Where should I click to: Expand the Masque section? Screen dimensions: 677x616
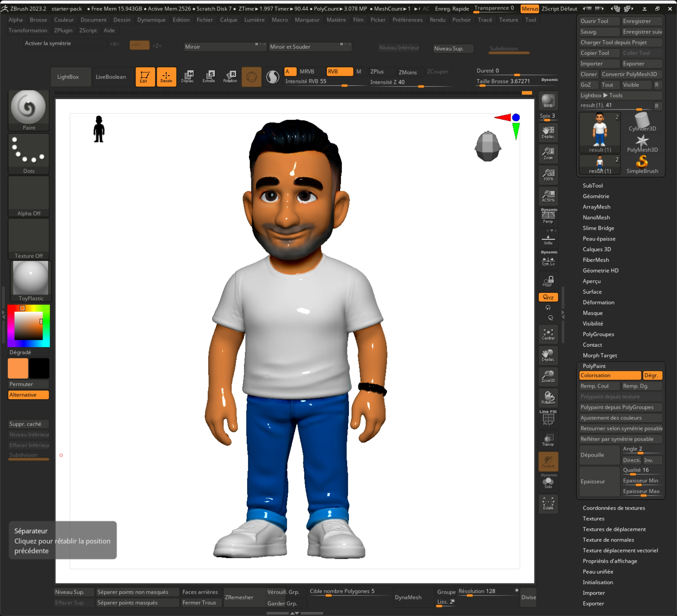(x=592, y=313)
